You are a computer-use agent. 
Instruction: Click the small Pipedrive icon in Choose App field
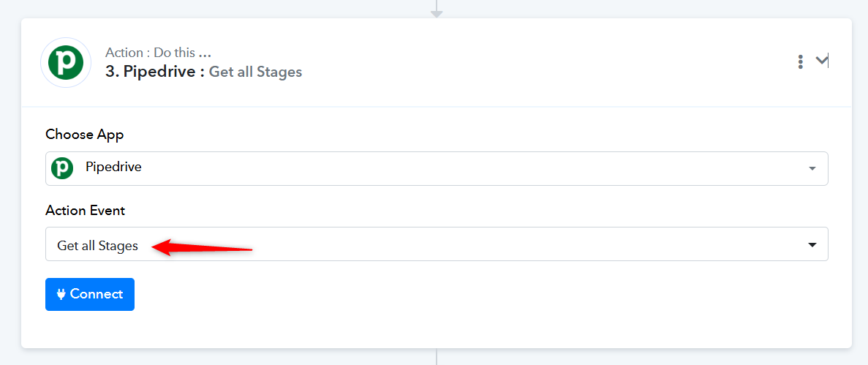[x=63, y=168]
